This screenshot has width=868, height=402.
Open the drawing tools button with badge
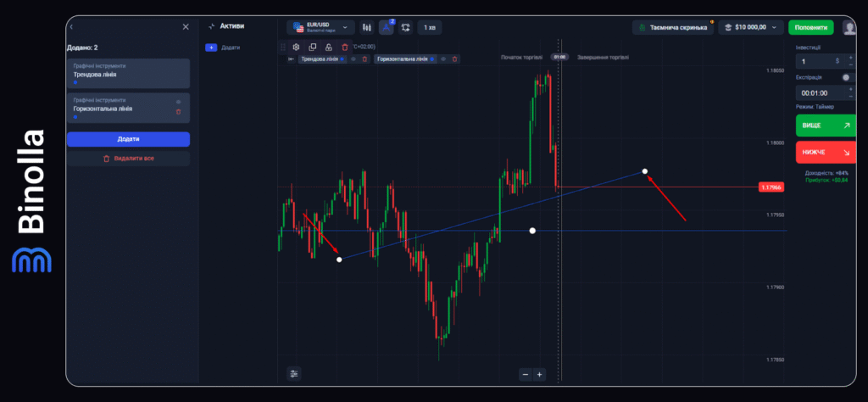[386, 27]
